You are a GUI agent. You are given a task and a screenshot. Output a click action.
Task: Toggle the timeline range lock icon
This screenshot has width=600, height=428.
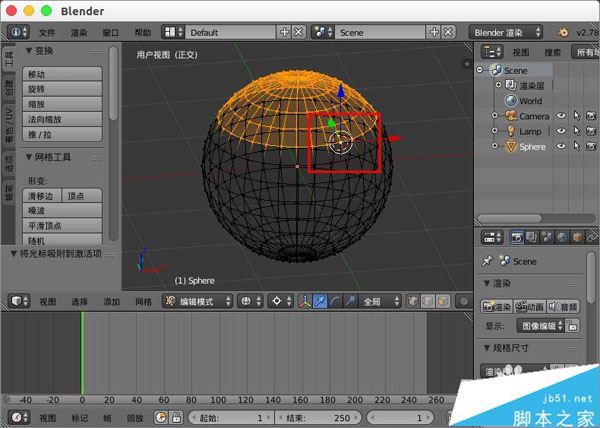click(x=176, y=417)
